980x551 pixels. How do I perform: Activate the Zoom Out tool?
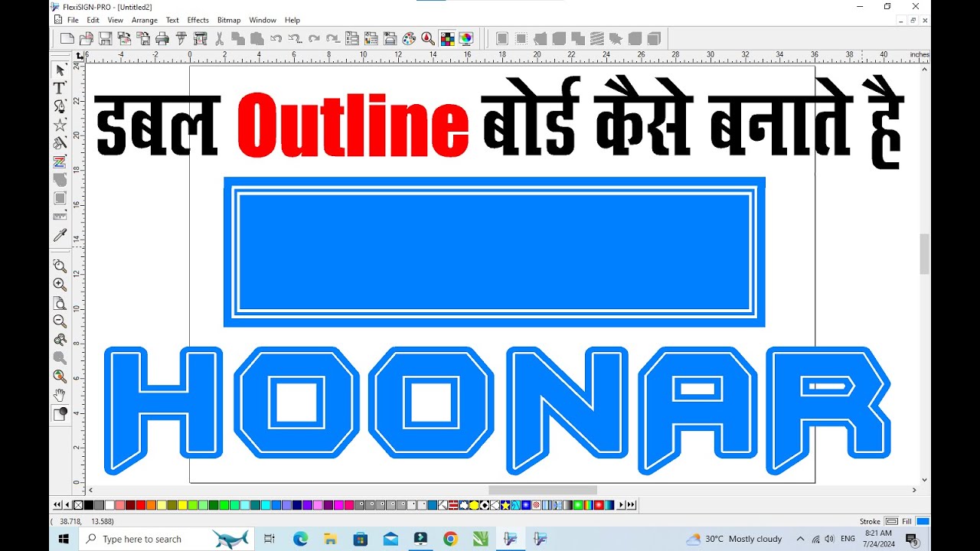pos(60,321)
